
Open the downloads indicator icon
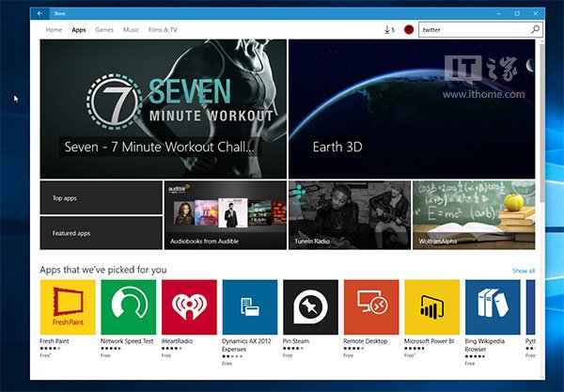coord(388,30)
